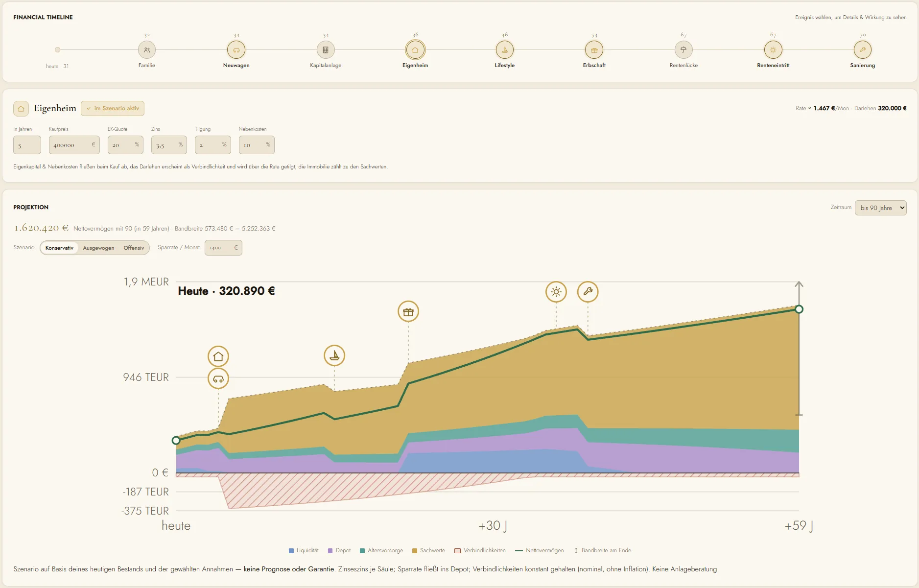
Task: Click the FINANCIAL TIMELINE heading
Action: click(43, 17)
